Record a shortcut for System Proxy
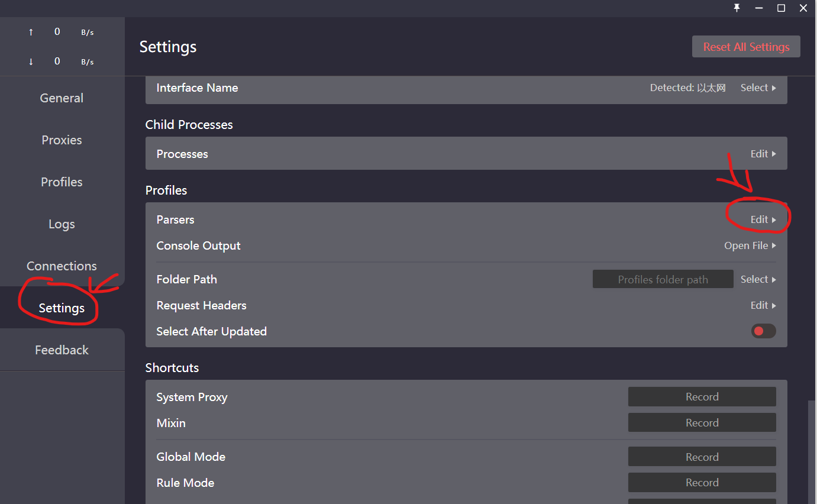Viewport: 817px width, 504px height. pyautogui.click(x=702, y=397)
